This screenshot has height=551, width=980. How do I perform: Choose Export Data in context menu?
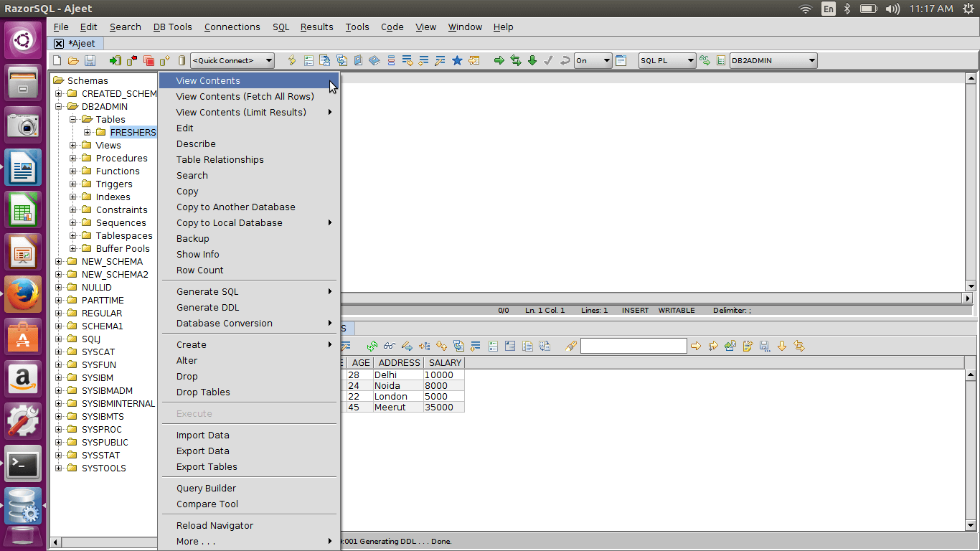[x=248, y=451]
